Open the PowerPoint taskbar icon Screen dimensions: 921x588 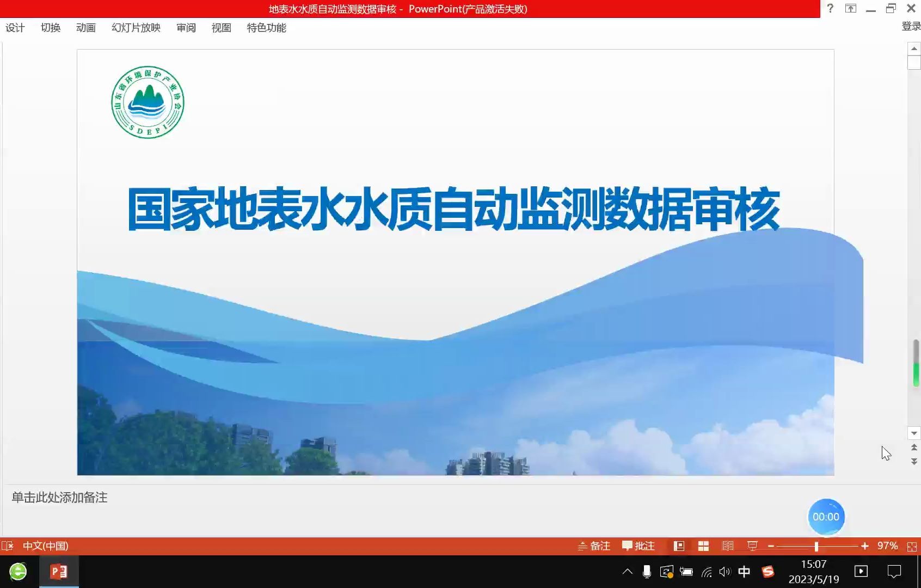coord(58,572)
